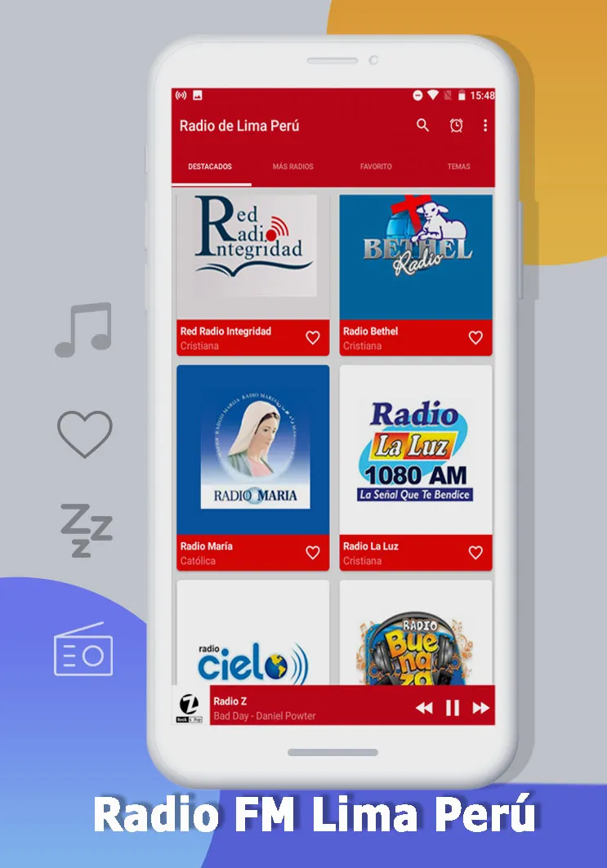Skip to previous station with rewind
The image size is (607, 868).
(x=424, y=708)
